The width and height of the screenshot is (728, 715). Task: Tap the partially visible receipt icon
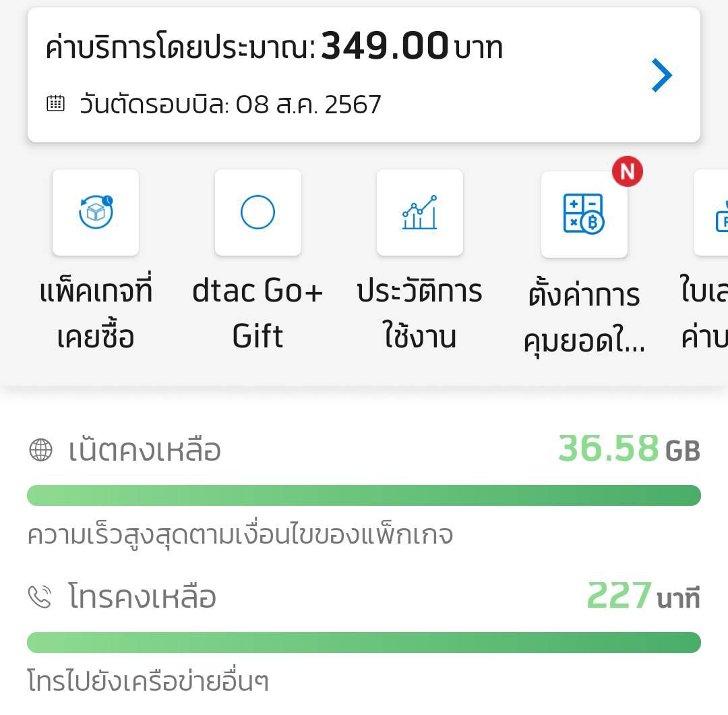pos(715,214)
